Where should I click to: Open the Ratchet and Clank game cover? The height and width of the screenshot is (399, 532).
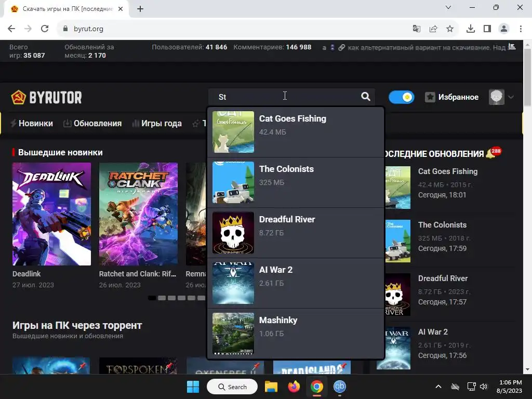[x=138, y=214]
